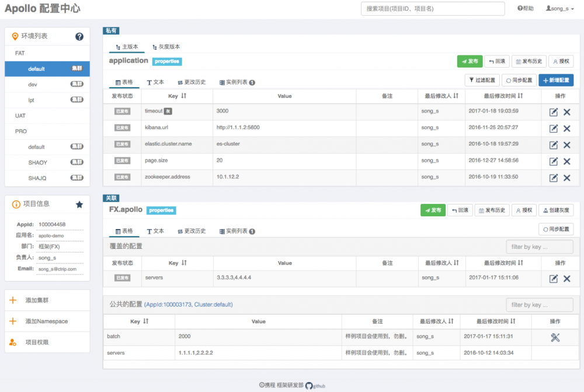The width and height of the screenshot is (584, 392).
Task: Publish FX.apollo with the 发布 button
Action: point(433,210)
